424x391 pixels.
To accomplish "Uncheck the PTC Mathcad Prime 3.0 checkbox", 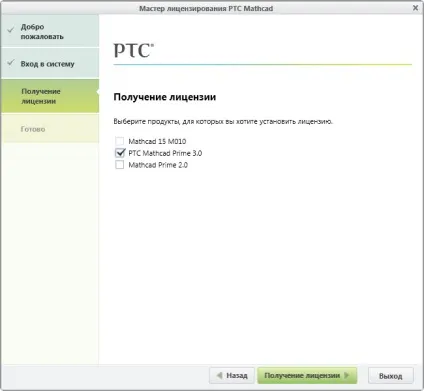I will click(119, 153).
